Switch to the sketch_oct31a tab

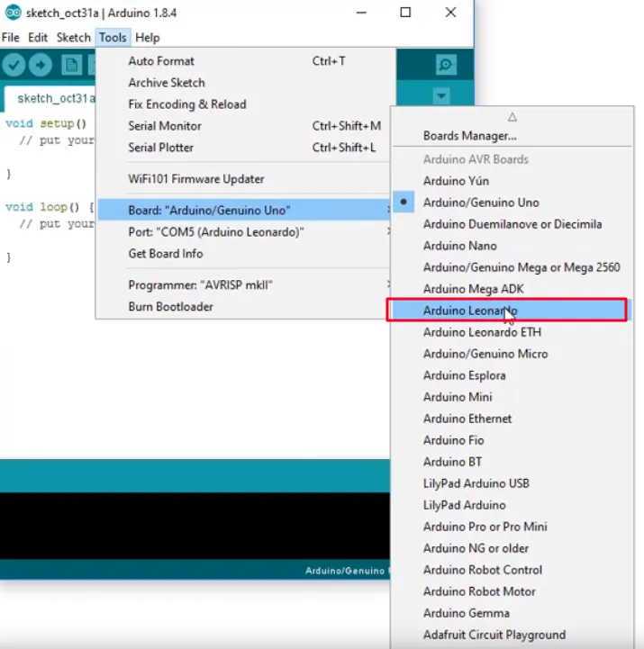point(51,98)
